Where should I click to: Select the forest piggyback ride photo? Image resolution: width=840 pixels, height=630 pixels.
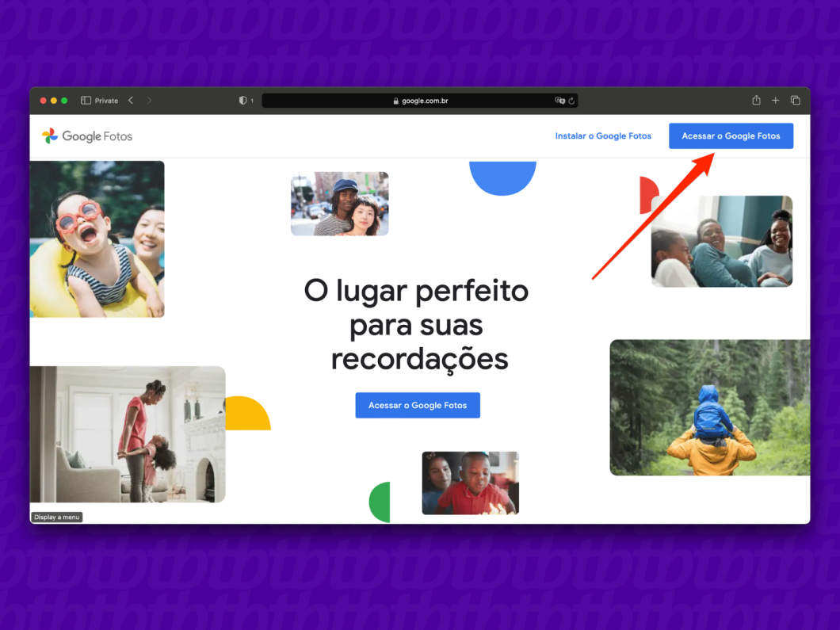(x=709, y=407)
